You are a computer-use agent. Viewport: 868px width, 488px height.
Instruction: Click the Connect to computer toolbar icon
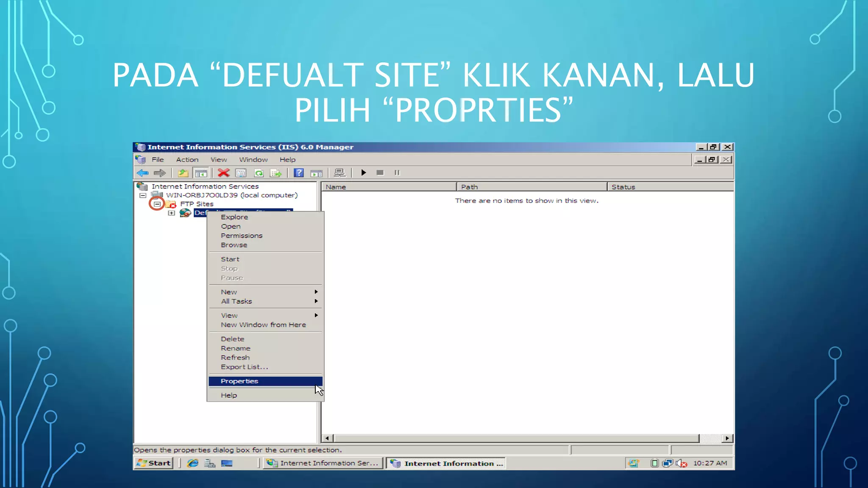(x=339, y=173)
